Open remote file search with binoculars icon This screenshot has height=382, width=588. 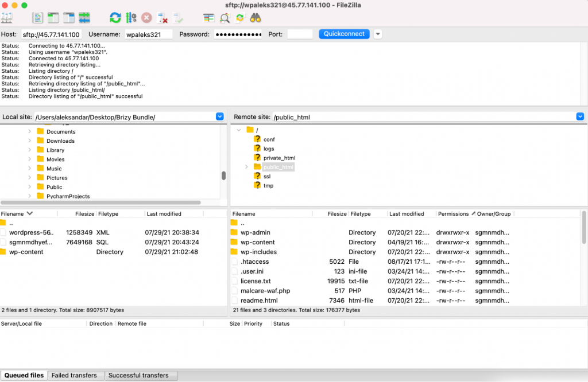pos(256,18)
